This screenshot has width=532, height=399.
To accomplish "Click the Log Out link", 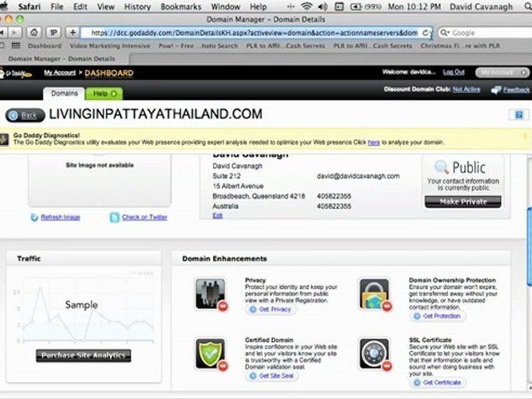I will point(454,72).
